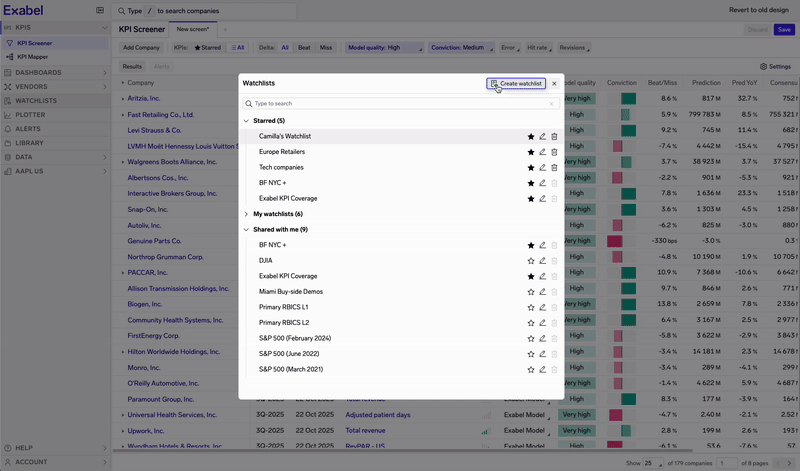Select the Beat delta filter
Viewport: 800px width, 471px height.
304,47
